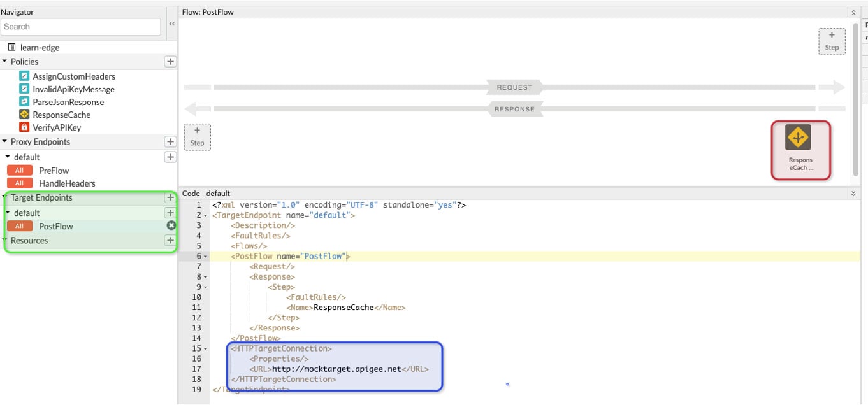Viewport: 868px width, 405px height.
Task: Delete PostFlow via the X icon
Action: pos(170,225)
